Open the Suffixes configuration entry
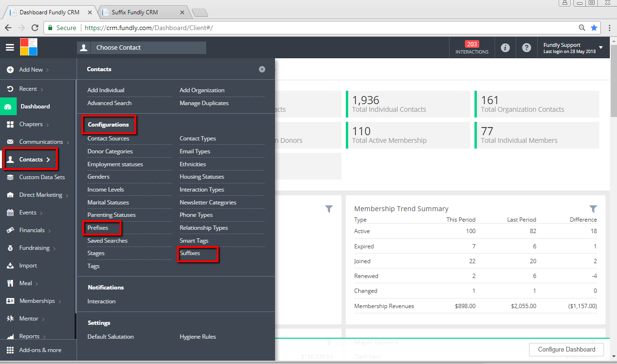Viewport: 617px width, 364px height. (190, 253)
